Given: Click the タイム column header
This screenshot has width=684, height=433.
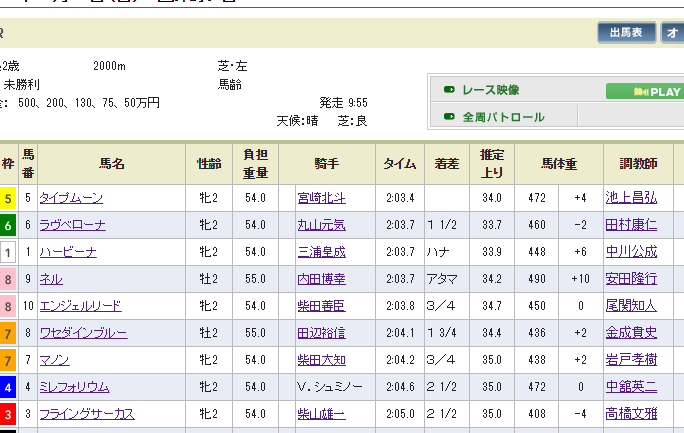Looking at the screenshot, I should point(400,164).
